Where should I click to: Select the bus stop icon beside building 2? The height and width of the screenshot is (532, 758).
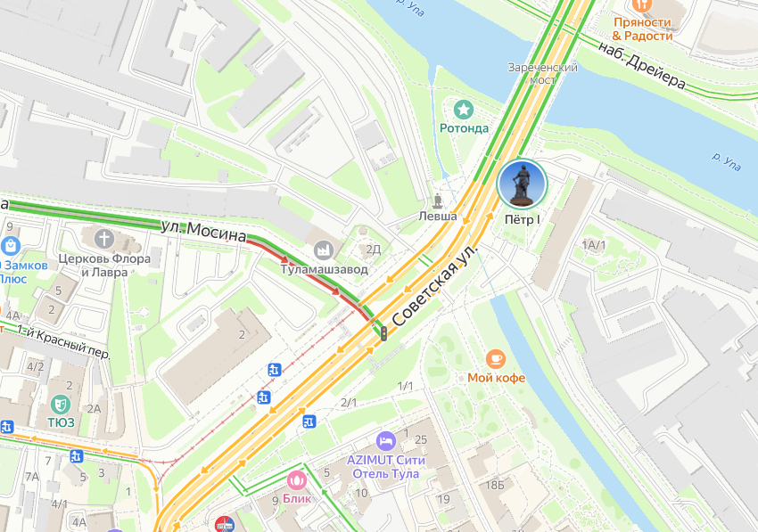[x=274, y=370]
